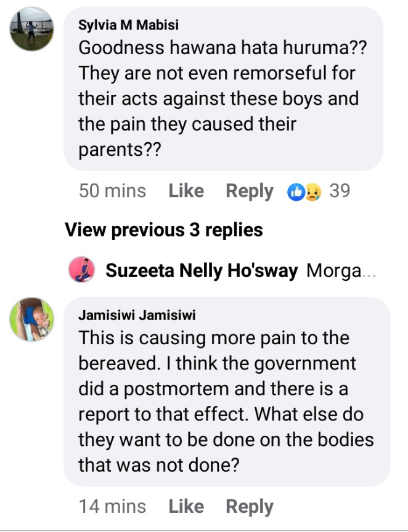Image resolution: width=408 pixels, height=532 pixels.
Task: Click the 14 mins timestamp
Action: [112, 507]
